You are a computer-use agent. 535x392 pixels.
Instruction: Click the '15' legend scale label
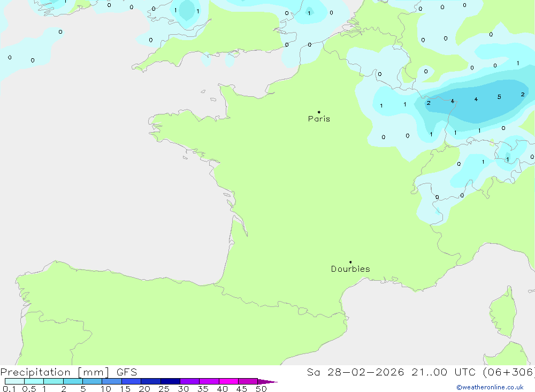click(125, 389)
